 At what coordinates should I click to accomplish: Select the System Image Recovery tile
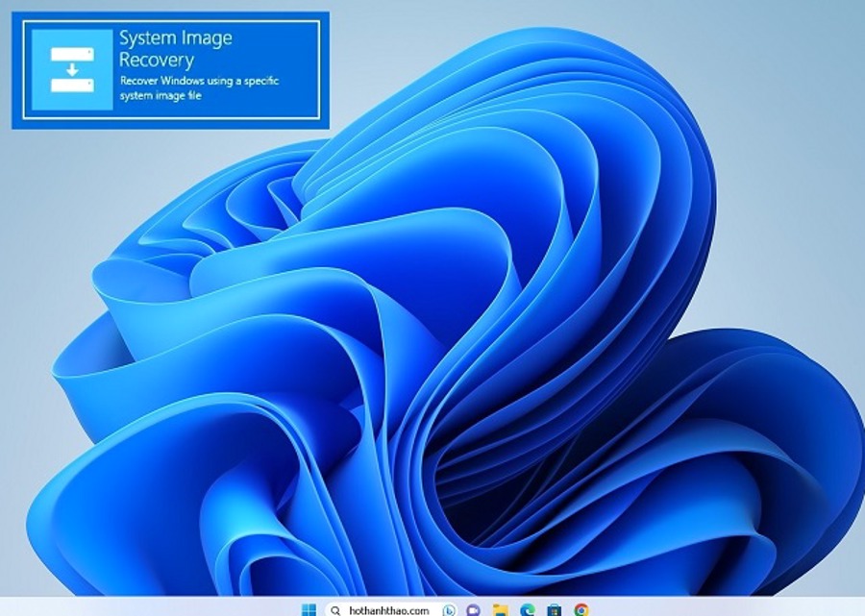tap(171, 70)
